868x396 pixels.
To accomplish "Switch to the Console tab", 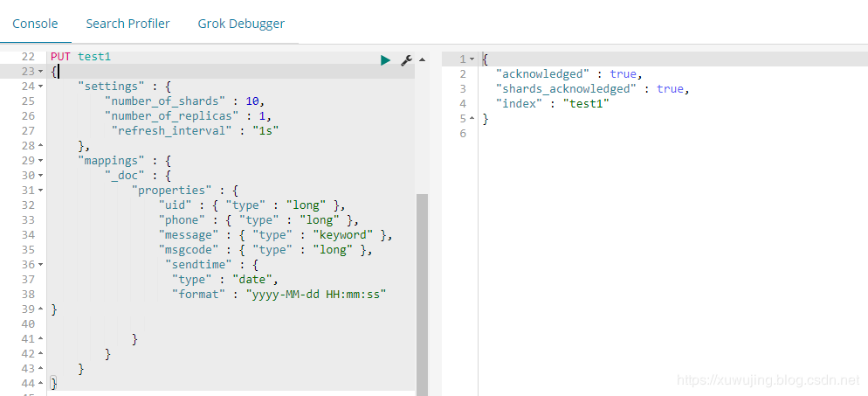I will 35,24.
